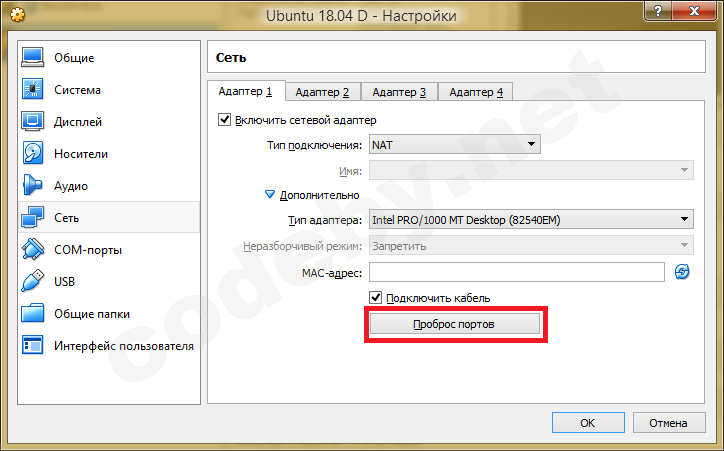The width and height of the screenshot is (724, 451).
Task: Cancel with the Отмена button
Action: pos(669,423)
